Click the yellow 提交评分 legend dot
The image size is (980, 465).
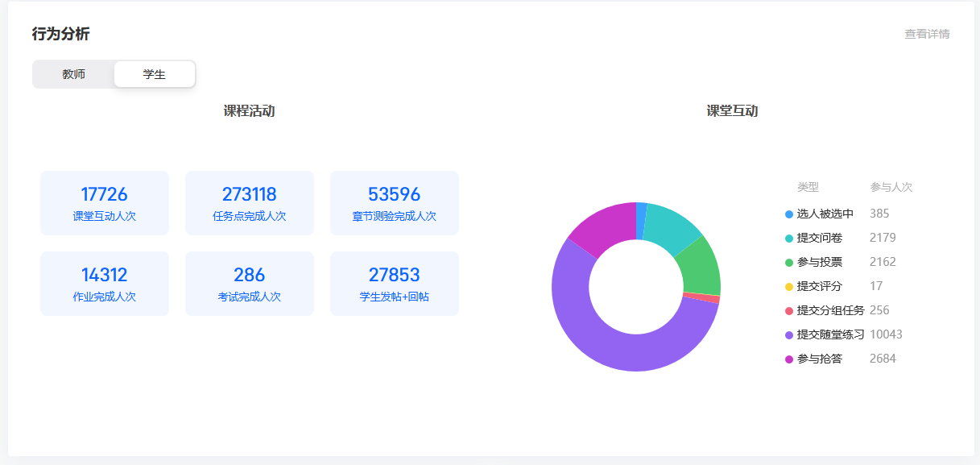pos(789,286)
